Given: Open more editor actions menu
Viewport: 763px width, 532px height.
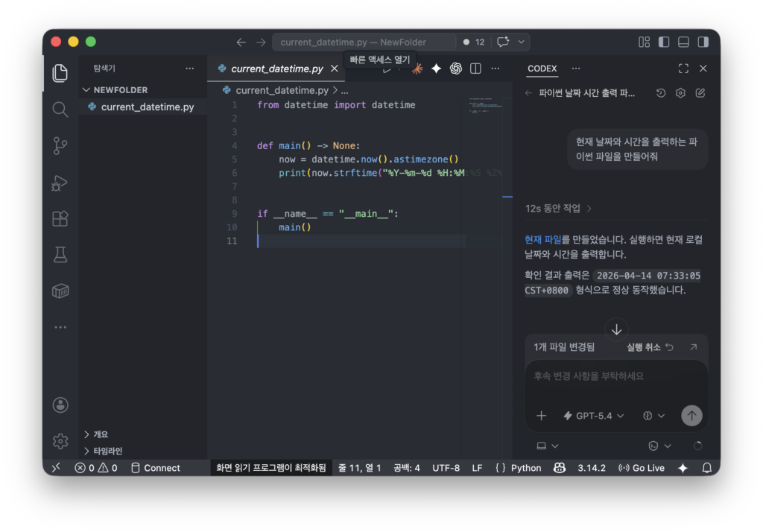Looking at the screenshot, I should point(496,69).
